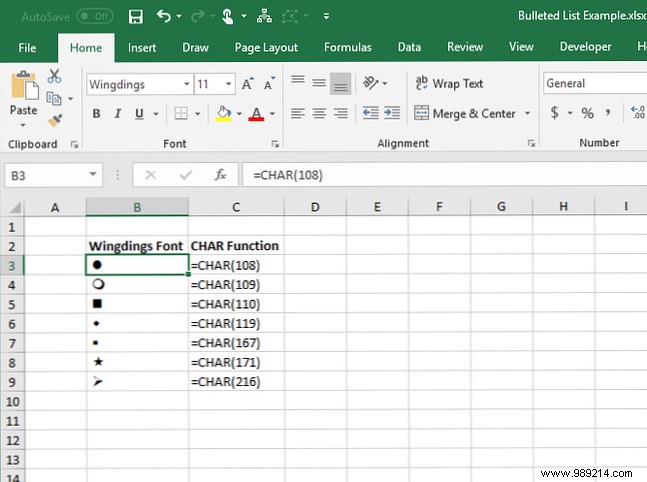Open the File tab
The width and height of the screenshot is (647, 482).
coord(27,48)
